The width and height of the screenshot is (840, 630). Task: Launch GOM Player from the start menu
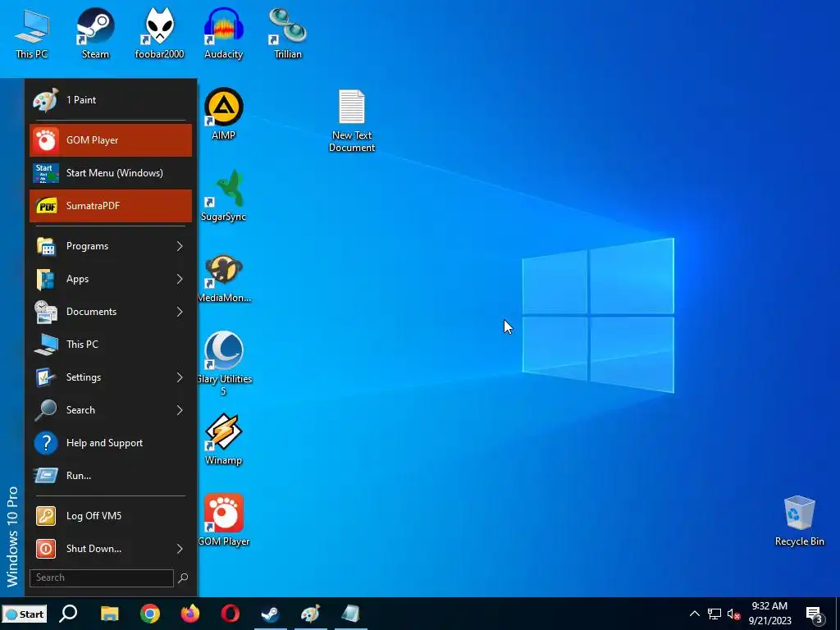tap(111, 140)
